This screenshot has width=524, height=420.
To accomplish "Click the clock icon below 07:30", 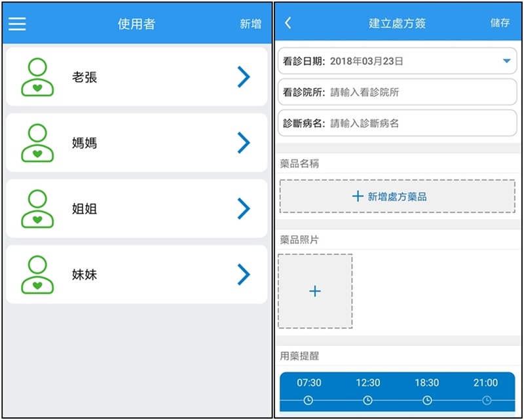I will (309, 400).
